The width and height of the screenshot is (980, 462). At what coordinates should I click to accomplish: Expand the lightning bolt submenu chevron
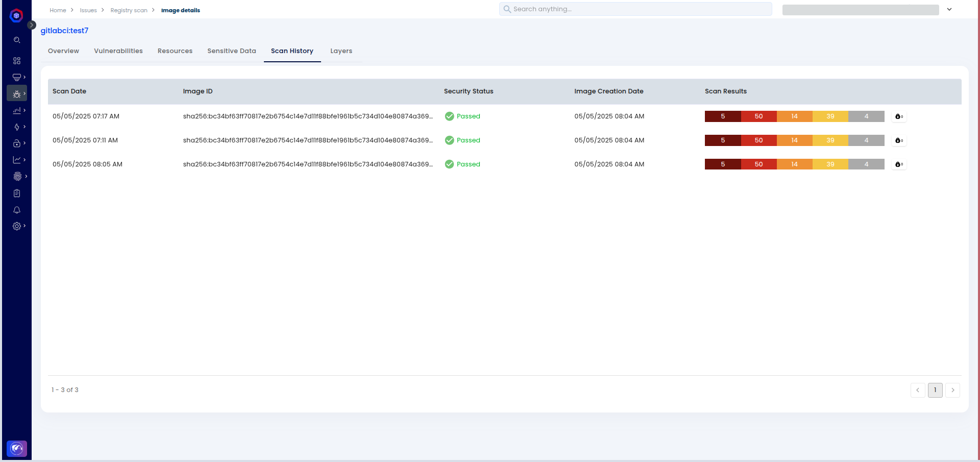24,127
